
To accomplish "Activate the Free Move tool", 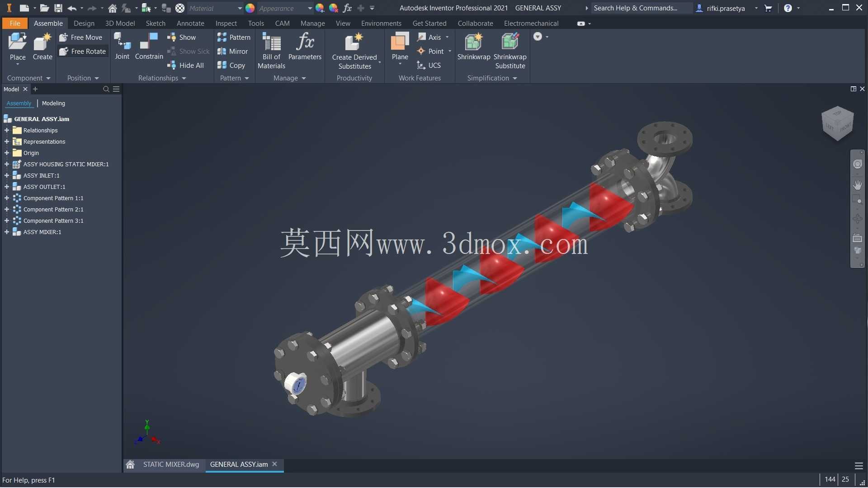I will (81, 38).
